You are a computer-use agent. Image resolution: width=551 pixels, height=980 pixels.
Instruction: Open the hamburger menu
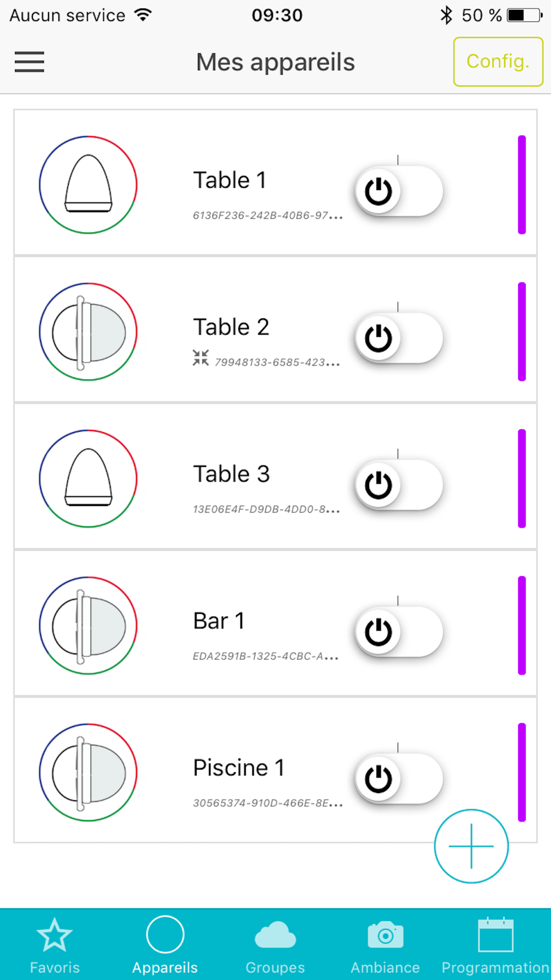coord(29,62)
